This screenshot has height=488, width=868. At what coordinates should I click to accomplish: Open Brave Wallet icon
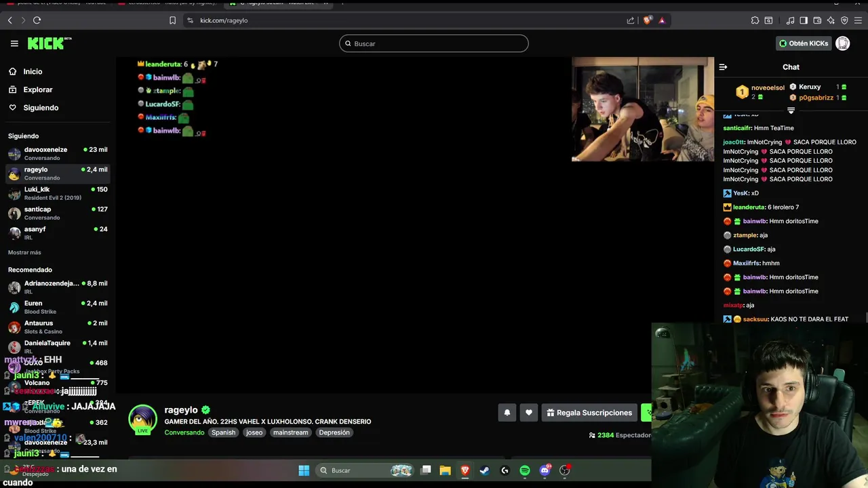pyautogui.click(x=817, y=20)
